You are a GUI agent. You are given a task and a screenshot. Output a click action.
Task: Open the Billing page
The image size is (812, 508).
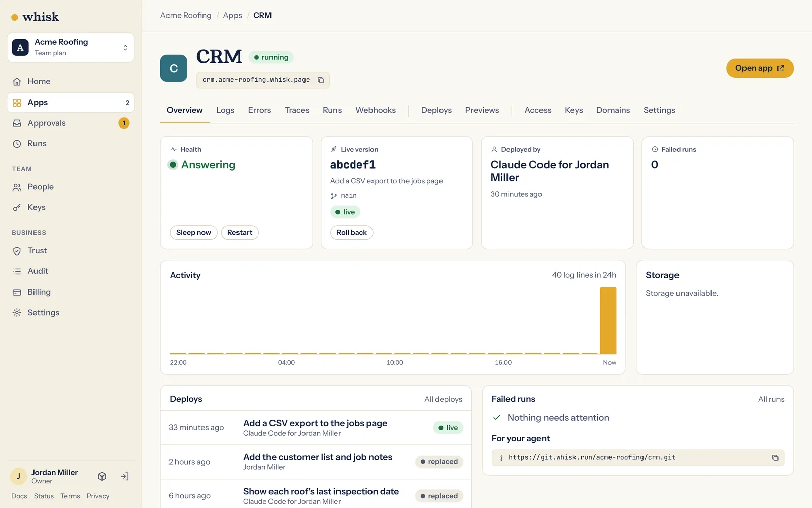[x=71, y=292]
